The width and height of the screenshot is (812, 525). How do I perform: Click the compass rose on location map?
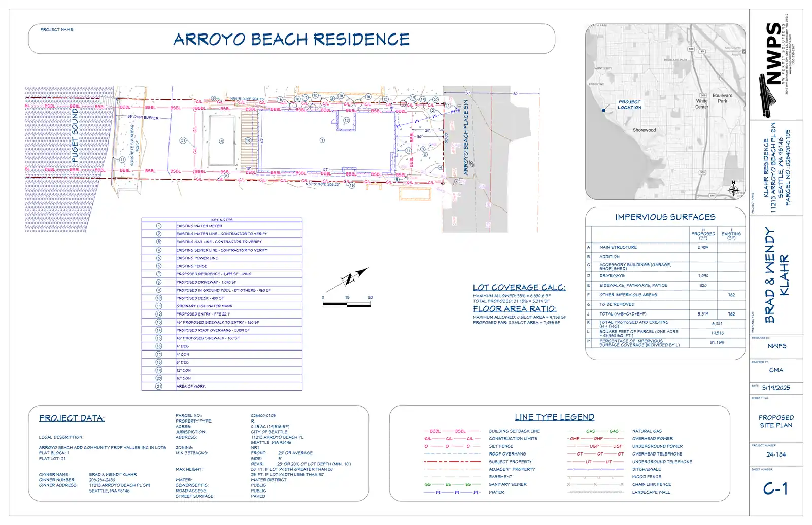tap(733, 189)
